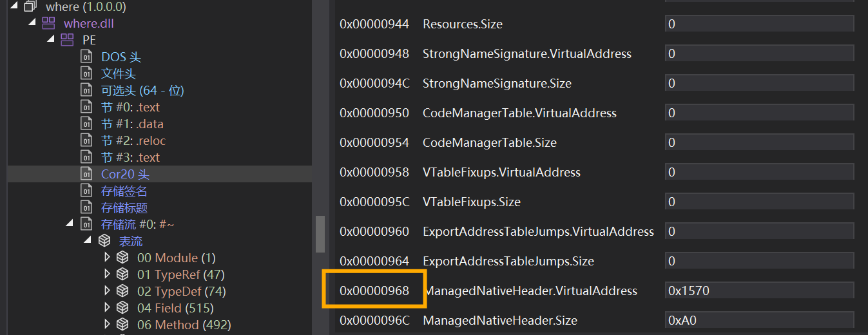Expand the 01 TypeRef table node
This screenshot has width=868, height=335.
click(x=107, y=274)
